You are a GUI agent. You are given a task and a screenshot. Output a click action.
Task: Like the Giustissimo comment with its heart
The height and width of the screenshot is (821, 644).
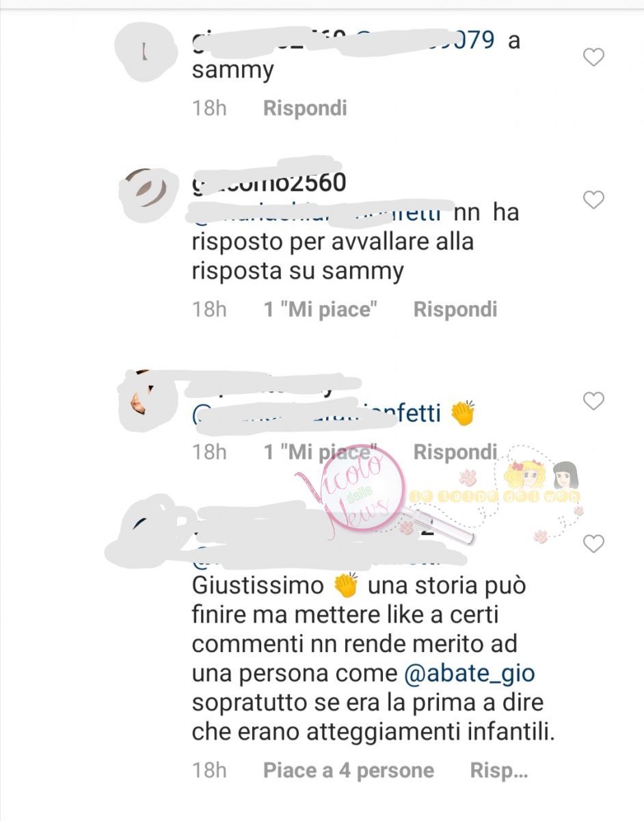593,544
